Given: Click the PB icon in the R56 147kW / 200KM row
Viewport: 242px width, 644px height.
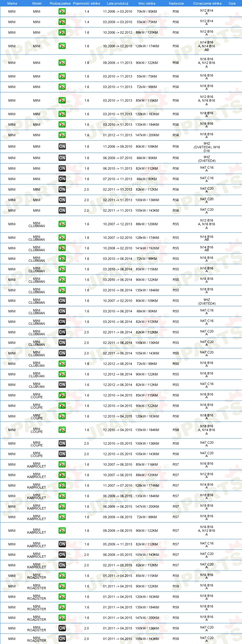Looking at the screenshot, I should click(x=62, y=135).
